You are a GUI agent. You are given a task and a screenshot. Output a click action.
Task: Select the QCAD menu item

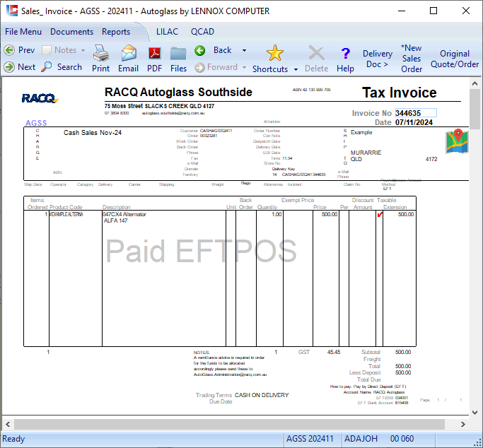202,32
